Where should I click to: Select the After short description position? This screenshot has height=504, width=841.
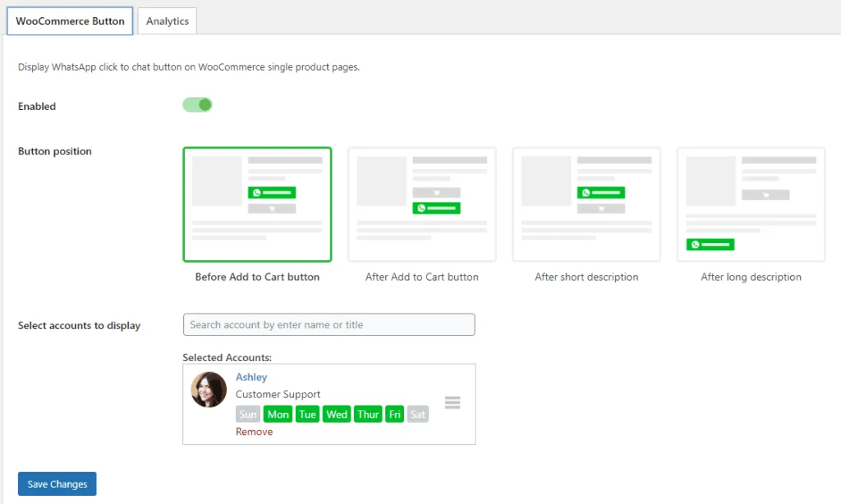click(x=586, y=204)
